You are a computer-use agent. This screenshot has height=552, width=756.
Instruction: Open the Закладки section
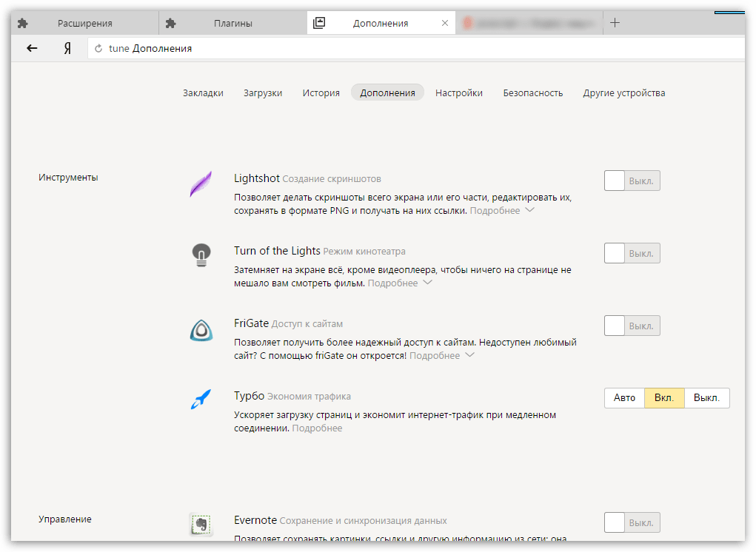tap(203, 93)
